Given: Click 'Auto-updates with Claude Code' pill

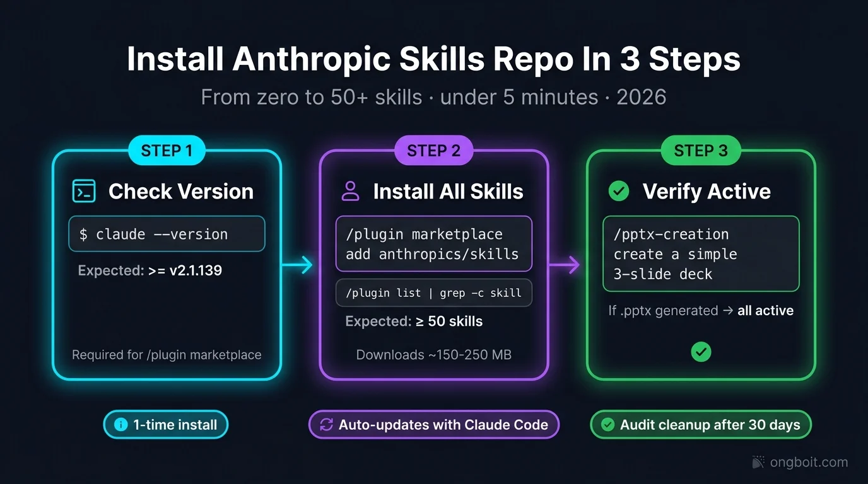Looking at the screenshot, I should [433, 425].
